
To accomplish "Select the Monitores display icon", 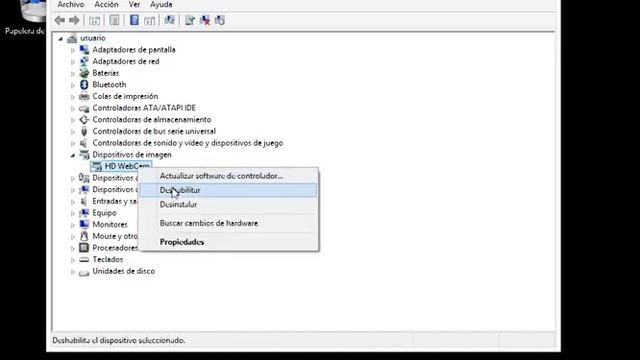I will (x=84, y=224).
